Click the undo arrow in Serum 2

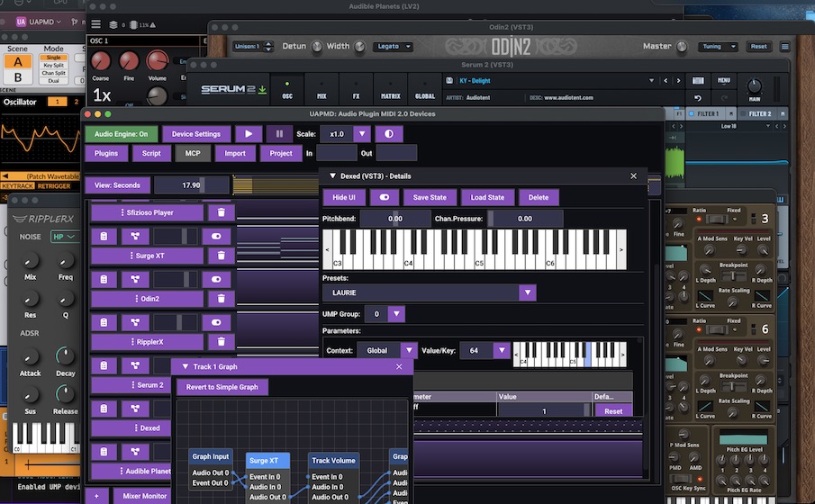pyautogui.click(x=698, y=98)
